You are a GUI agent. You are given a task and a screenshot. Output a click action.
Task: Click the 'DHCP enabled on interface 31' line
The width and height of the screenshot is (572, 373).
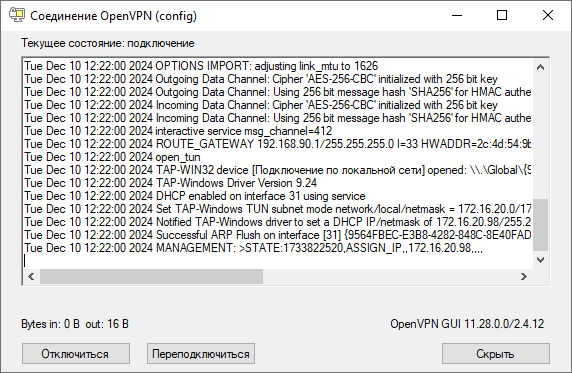click(195, 196)
